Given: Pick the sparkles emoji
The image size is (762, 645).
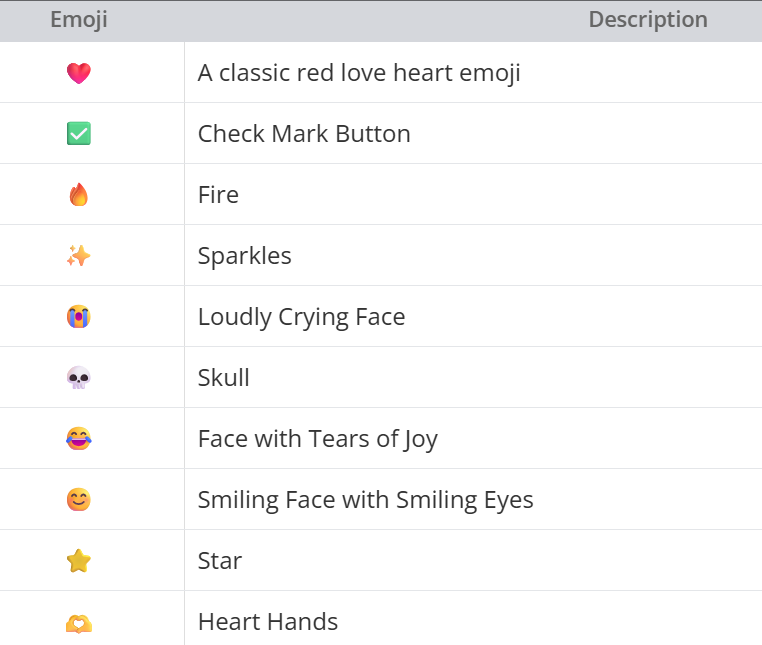Looking at the screenshot, I should [79, 256].
